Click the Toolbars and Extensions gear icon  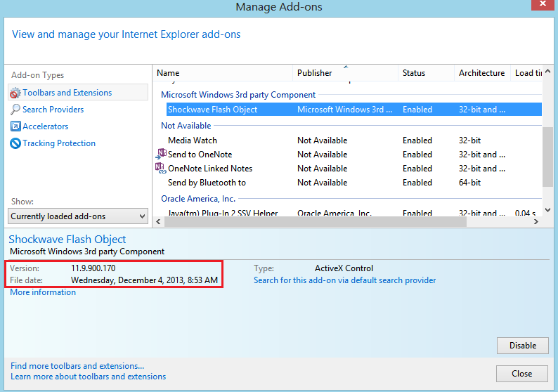(x=15, y=93)
